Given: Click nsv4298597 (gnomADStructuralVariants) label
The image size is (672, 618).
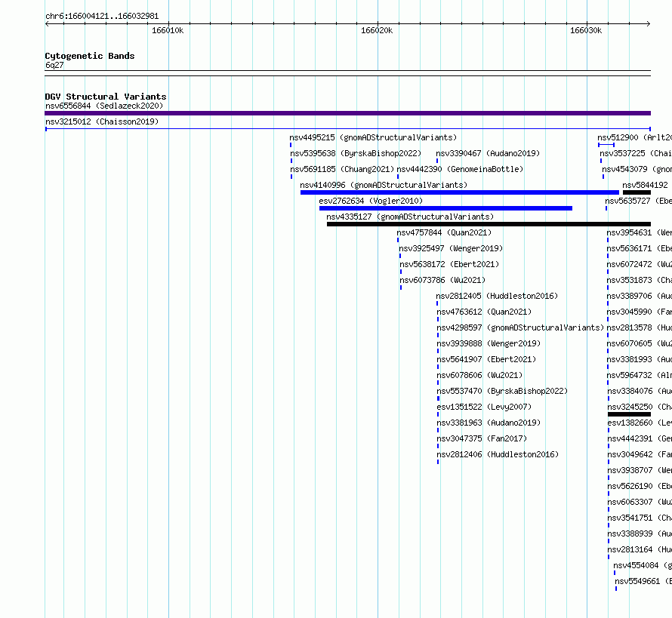Looking at the screenshot, I should coord(520,327).
